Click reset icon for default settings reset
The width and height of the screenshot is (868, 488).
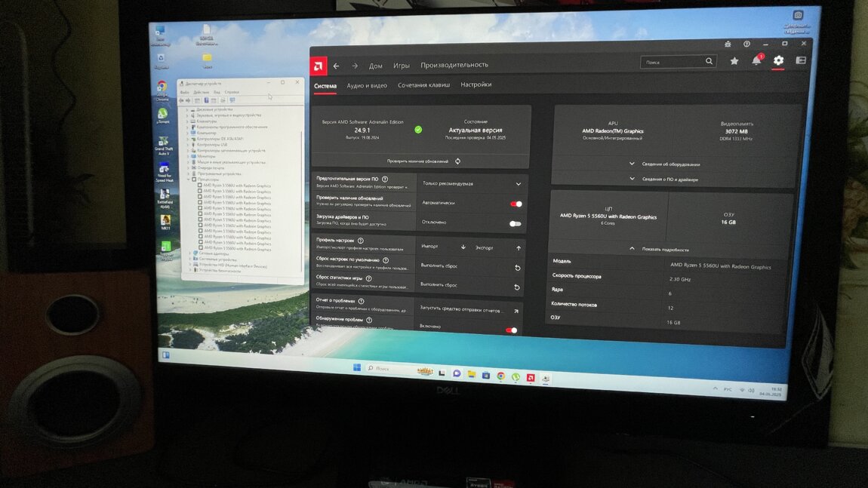(x=517, y=267)
